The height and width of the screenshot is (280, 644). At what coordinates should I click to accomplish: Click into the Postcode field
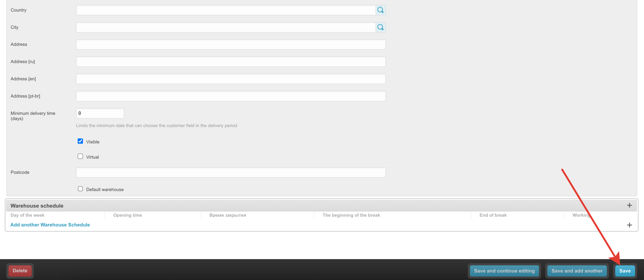point(230,172)
